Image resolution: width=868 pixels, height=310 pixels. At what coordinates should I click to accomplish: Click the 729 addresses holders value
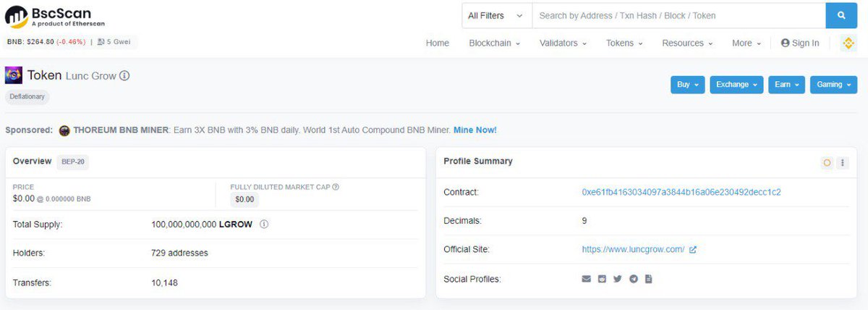pos(179,254)
